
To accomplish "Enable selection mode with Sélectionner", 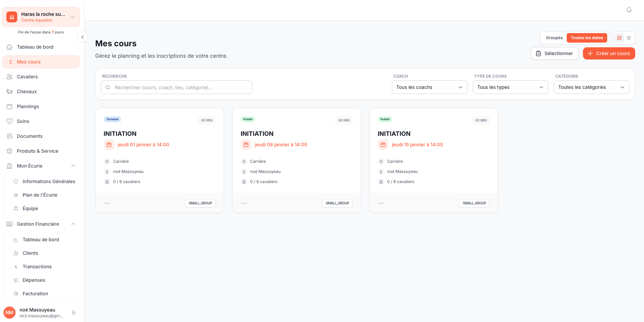I will pyautogui.click(x=554, y=53).
